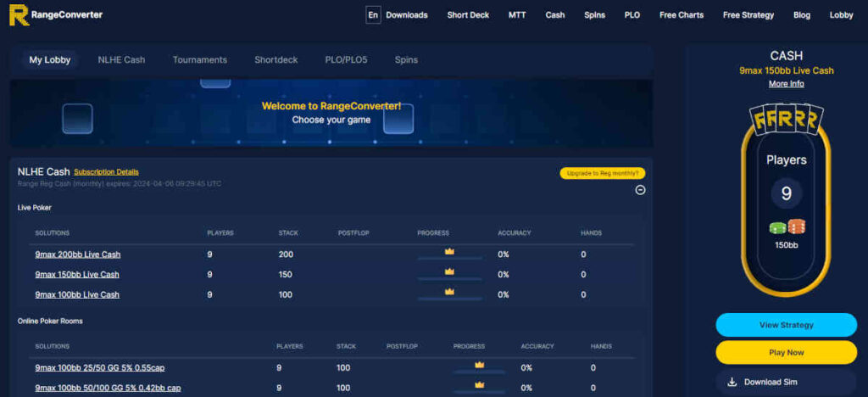The width and height of the screenshot is (868, 397).
Task: Click progress bar of 200bb Live Cash
Action: (x=449, y=259)
